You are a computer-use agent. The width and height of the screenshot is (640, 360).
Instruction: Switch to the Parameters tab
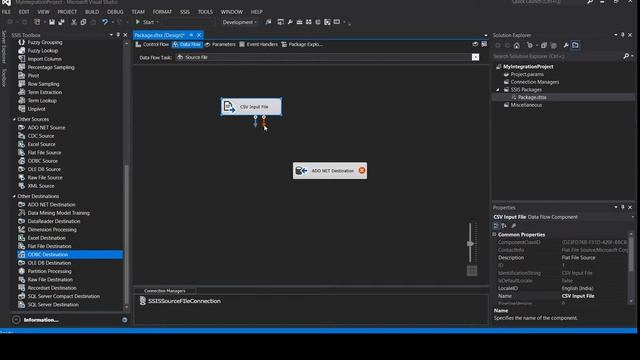point(220,44)
